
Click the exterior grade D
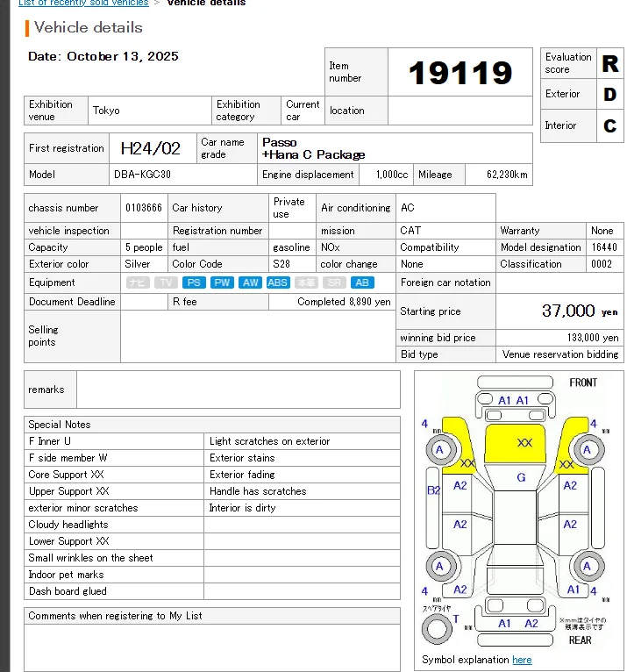tap(610, 94)
